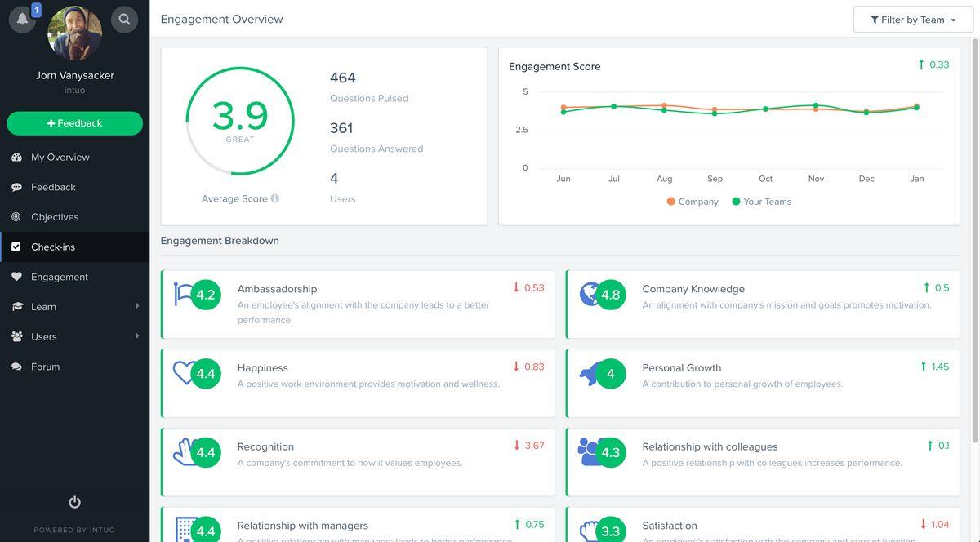The width and height of the screenshot is (980, 542).
Task: Click the Powered by Intuo footer text
Action: [x=74, y=530]
